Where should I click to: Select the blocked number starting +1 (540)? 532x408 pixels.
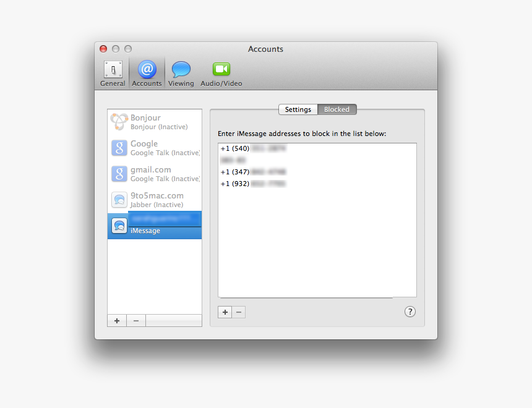317,148
